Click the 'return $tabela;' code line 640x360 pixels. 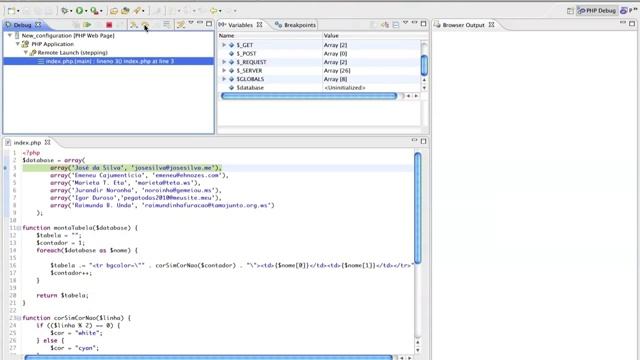tap(62, 295)
